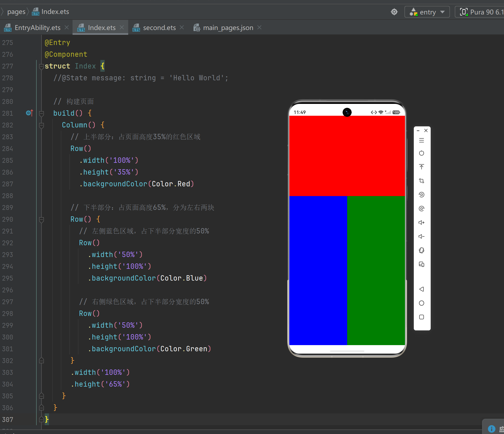Click override gutter icon at line 281
This screenshot has height=434, width=504.
[29, 113]
